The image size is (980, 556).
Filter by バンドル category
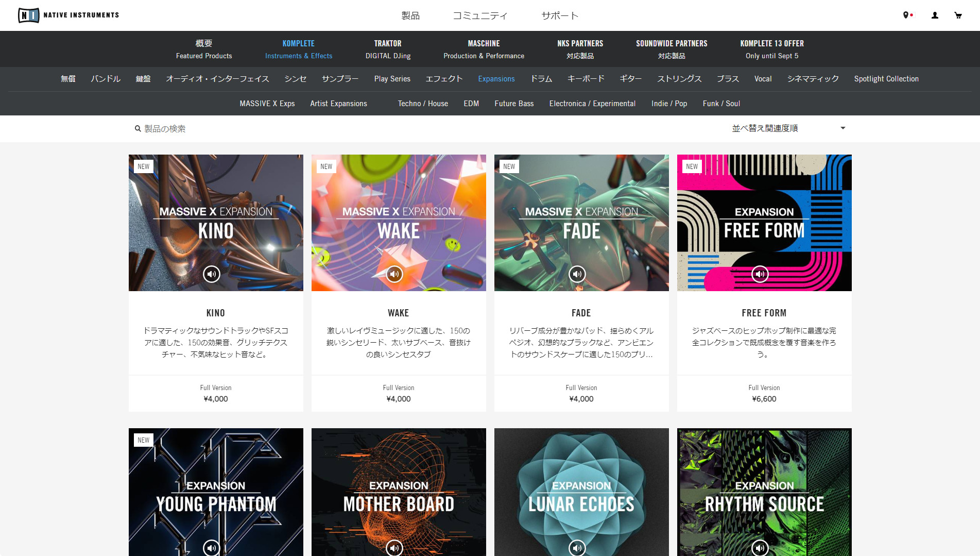click(106, 79)
